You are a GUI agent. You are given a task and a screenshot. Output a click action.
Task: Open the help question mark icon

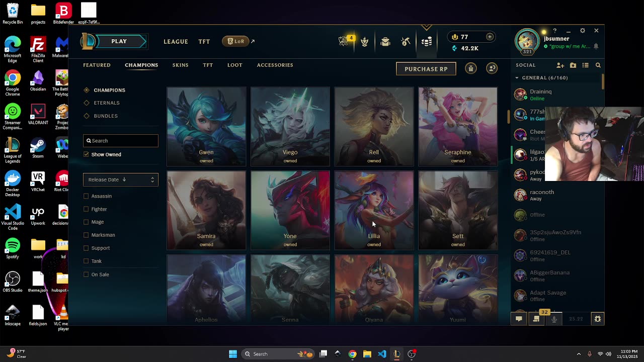[x=555, y=31]
